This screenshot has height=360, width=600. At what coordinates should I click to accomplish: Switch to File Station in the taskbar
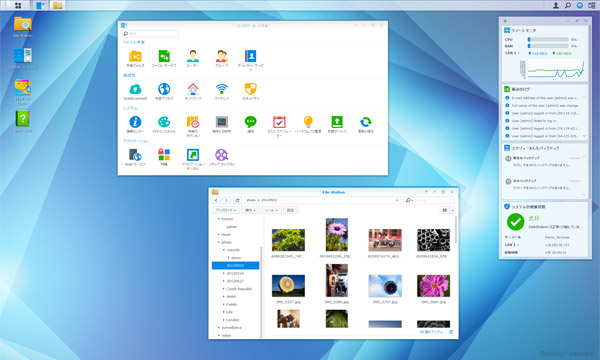tap(57, 5)
